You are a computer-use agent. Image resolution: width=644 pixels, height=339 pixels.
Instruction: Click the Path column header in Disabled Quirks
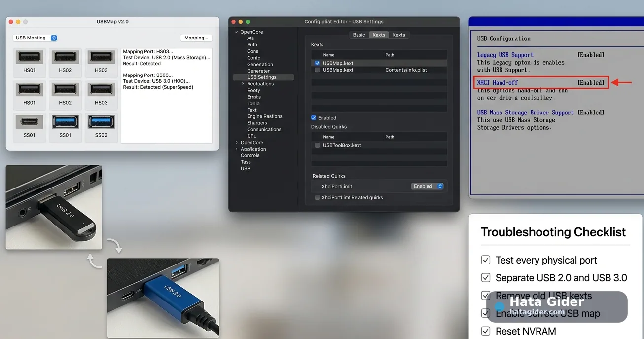pyautogui.click(x=390, y=137)
